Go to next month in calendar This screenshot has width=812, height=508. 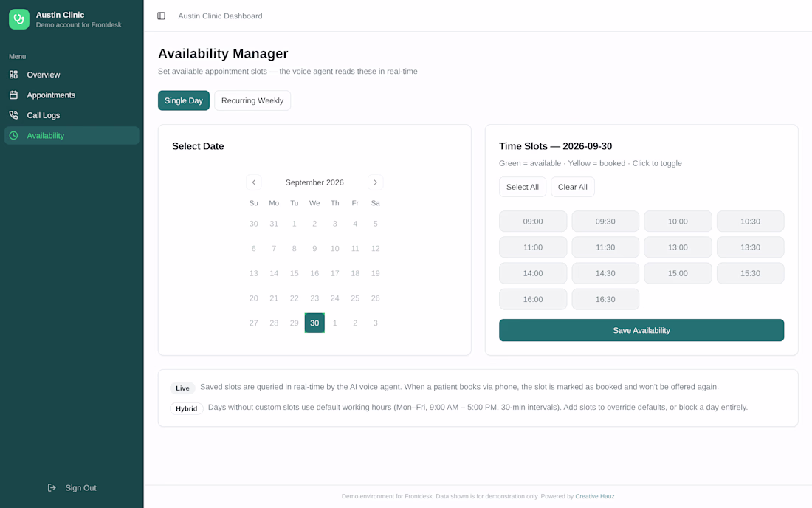coord(376,182)
